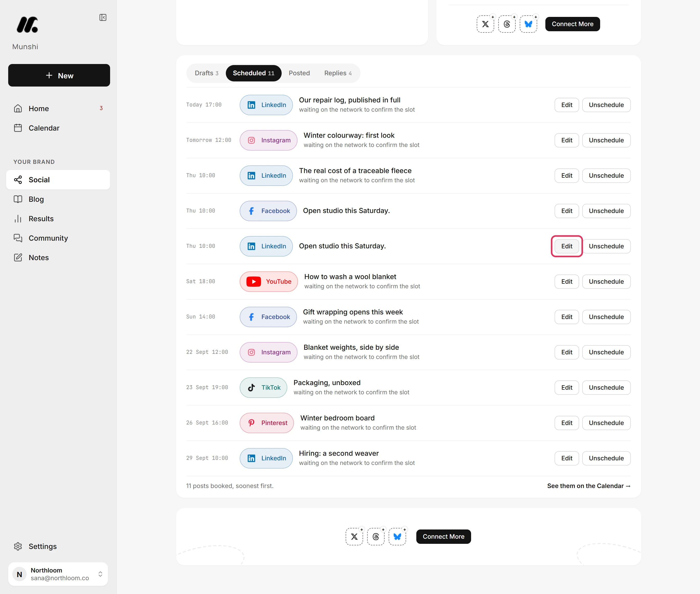
Task: Edit Blanket weights, side by side
Action: (567, 352)
